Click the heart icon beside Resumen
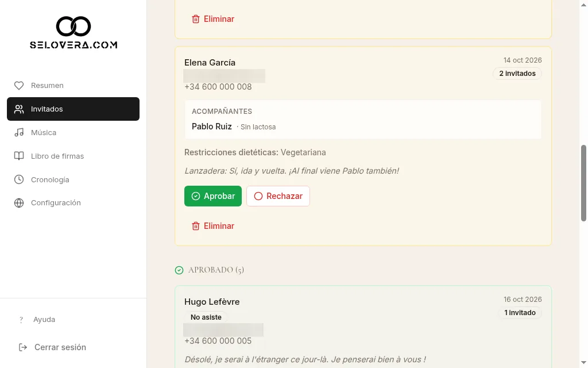Image resolution: width=588 pixels, height=368 pixels. [19, 86]
